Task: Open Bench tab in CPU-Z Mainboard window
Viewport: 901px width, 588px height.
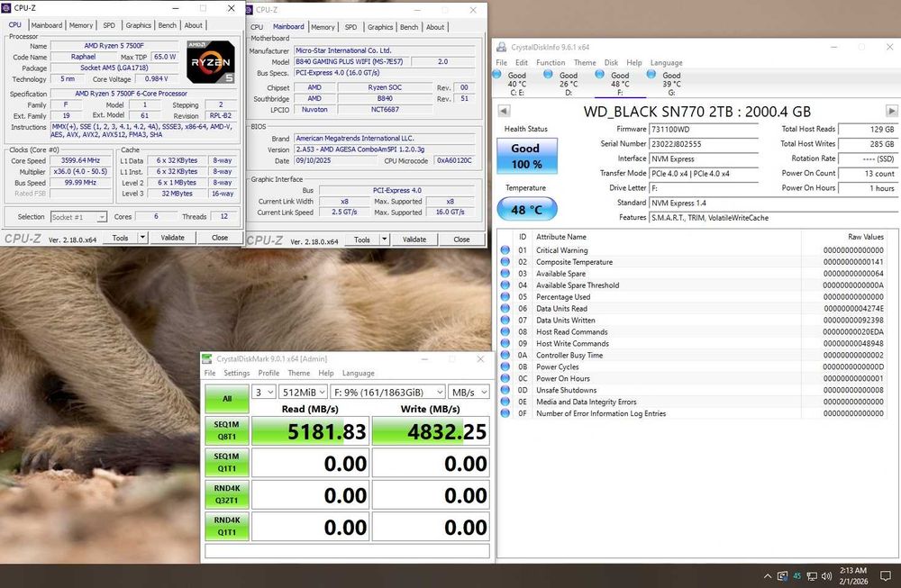Action: pos(409,27)
